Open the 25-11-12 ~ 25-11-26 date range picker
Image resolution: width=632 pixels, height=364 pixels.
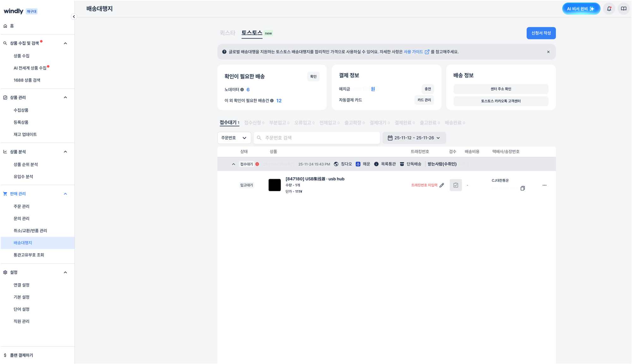click(414, 138)
